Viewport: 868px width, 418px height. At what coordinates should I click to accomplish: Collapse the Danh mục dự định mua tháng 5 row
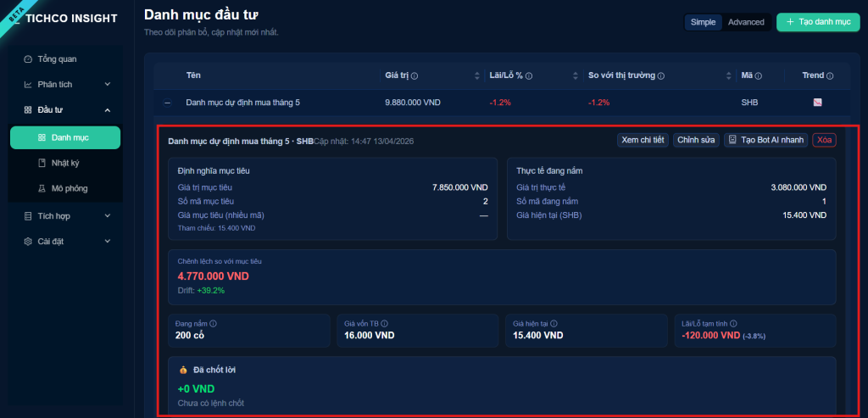point(167,103)
